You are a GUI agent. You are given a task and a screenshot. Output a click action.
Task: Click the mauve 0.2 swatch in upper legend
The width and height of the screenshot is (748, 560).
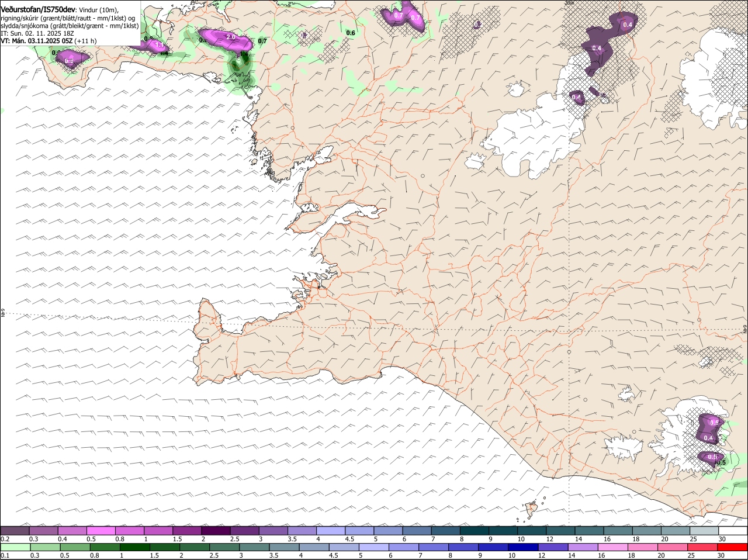point(15,531)
